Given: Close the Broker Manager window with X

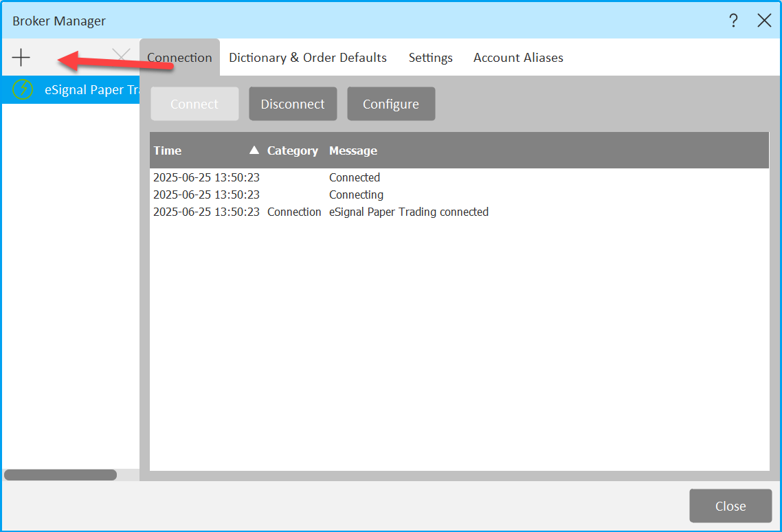Looking at the screenshot, I should point(764,21).
